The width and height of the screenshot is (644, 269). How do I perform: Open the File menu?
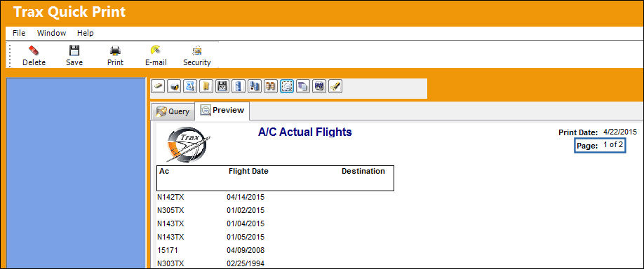(19, 33)
